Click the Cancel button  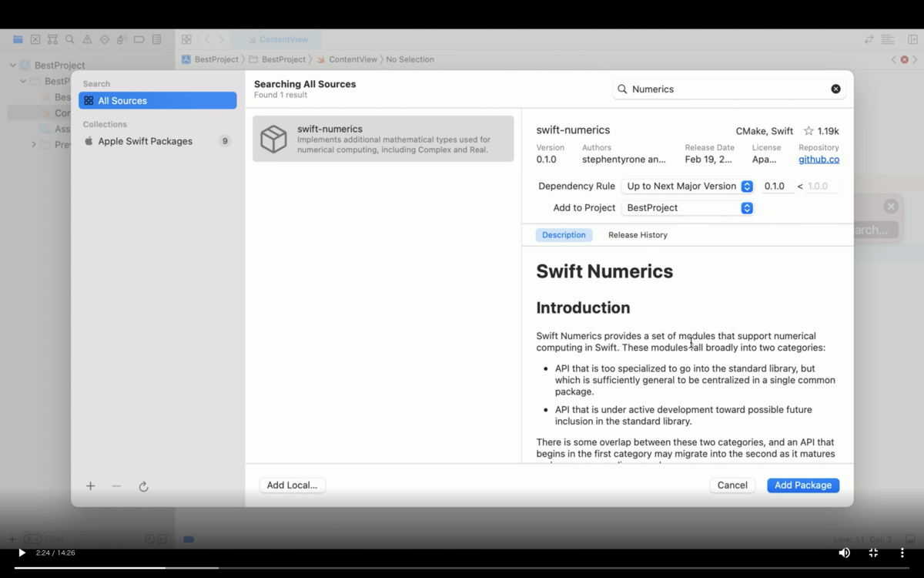coord(732,486)
